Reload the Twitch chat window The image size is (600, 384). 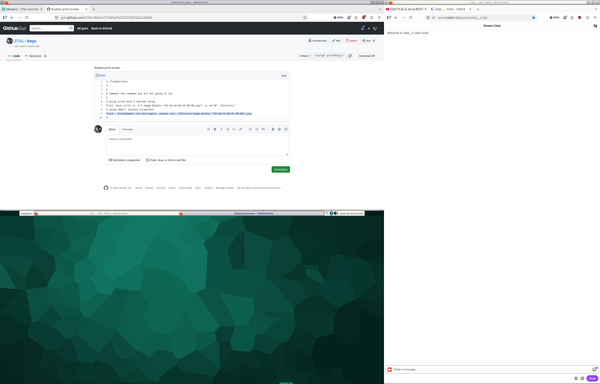[411, 18]
